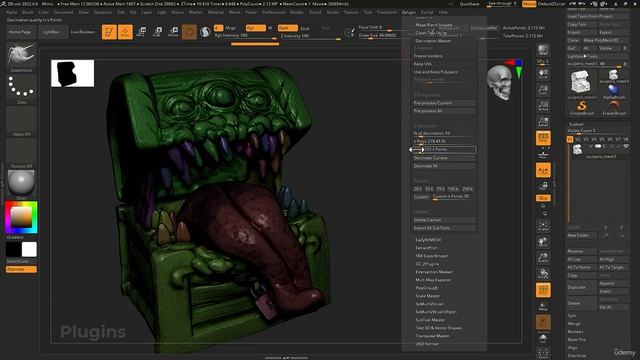Screen dimensions: 640x360
Task: Click Pre-process All button
Action: tap(443, 111)
